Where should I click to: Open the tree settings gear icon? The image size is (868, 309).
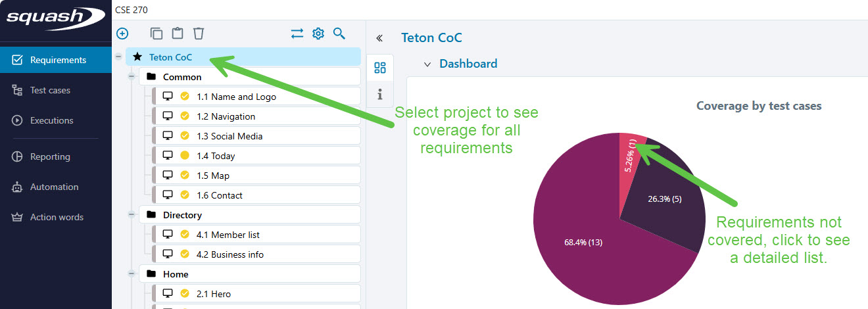(318, 34)
